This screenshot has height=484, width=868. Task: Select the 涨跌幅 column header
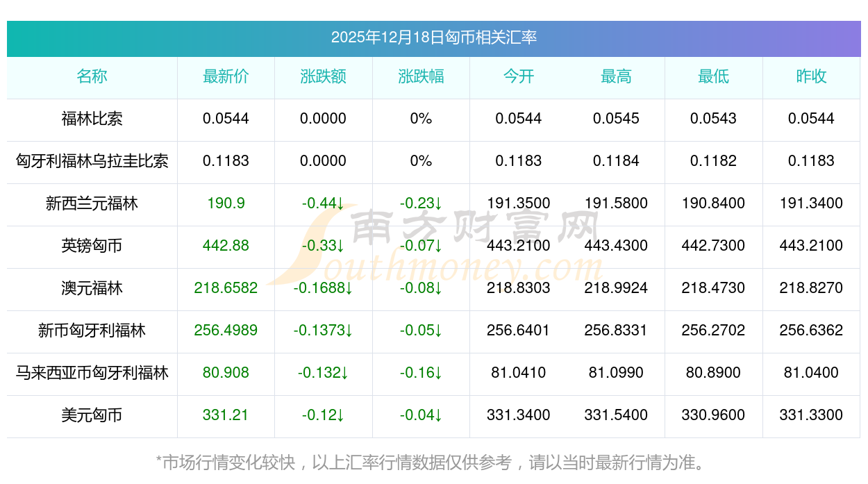pos(421,76)
